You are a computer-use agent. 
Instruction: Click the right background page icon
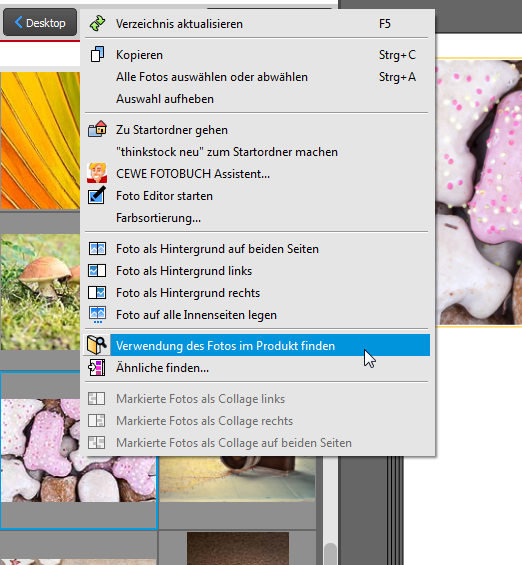pyautogui.click(x=97, y=293)
